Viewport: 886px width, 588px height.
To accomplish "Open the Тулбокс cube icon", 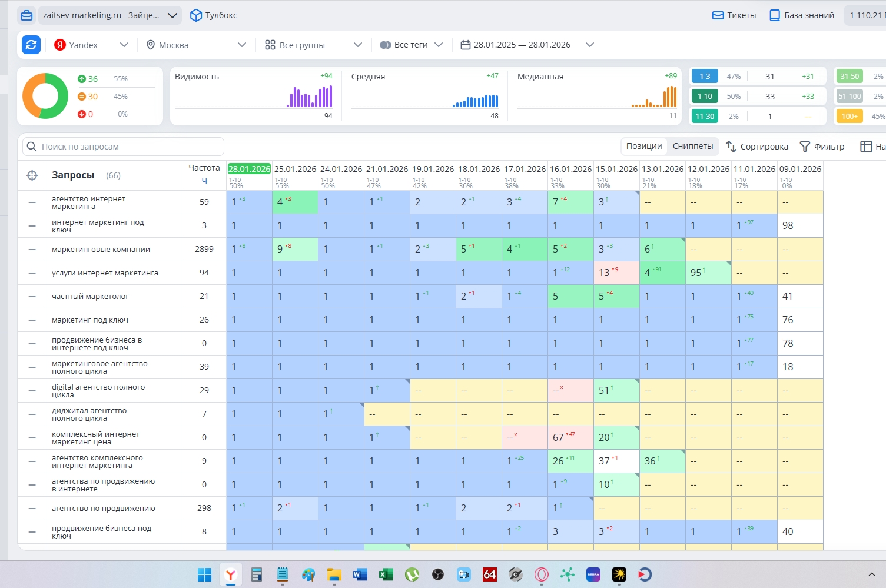I will (196, 15).
